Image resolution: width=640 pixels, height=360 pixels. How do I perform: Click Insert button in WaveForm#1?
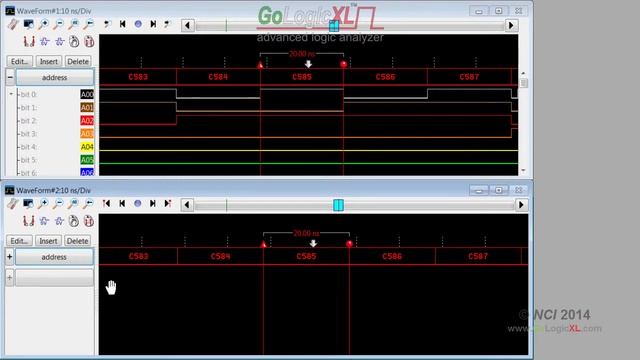tap(49, 62)
